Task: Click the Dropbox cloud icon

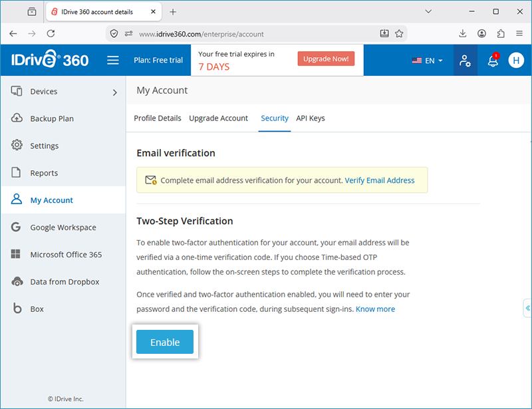Action: click(17, 281)
